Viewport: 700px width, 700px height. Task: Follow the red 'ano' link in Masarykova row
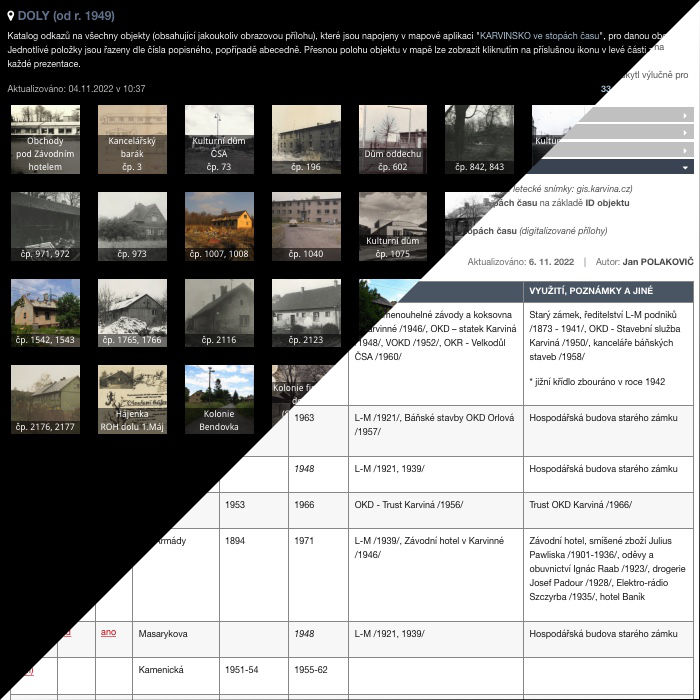[108, 632]
